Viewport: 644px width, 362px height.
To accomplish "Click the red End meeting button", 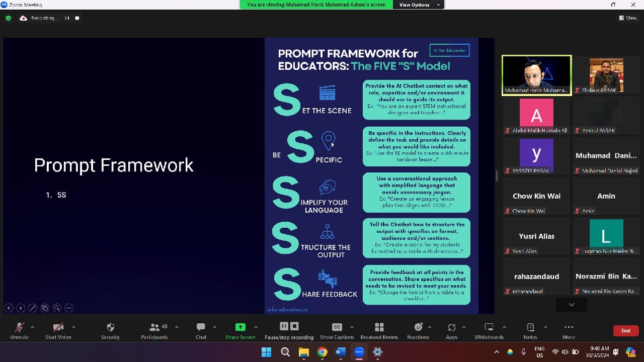I will (x=625, y=330).
